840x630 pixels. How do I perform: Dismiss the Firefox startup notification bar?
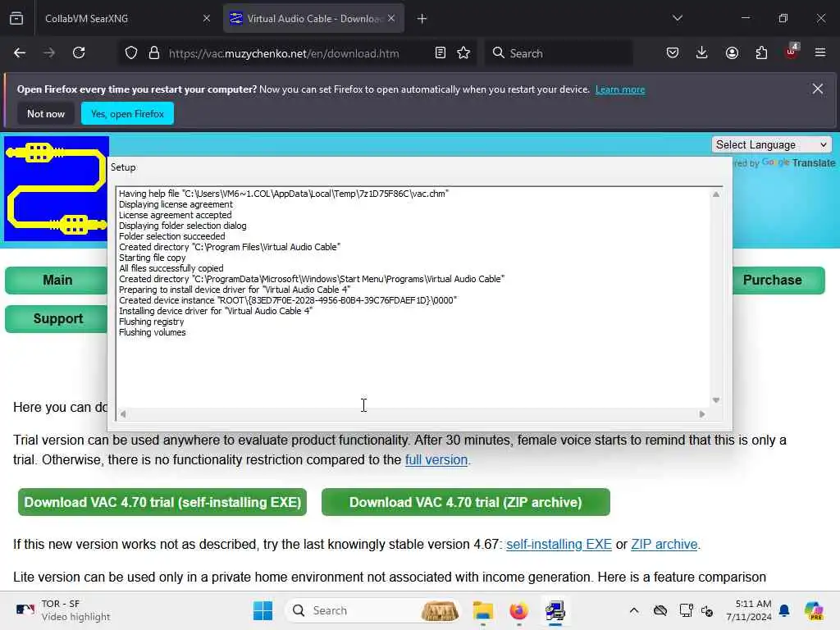point(818,89)
